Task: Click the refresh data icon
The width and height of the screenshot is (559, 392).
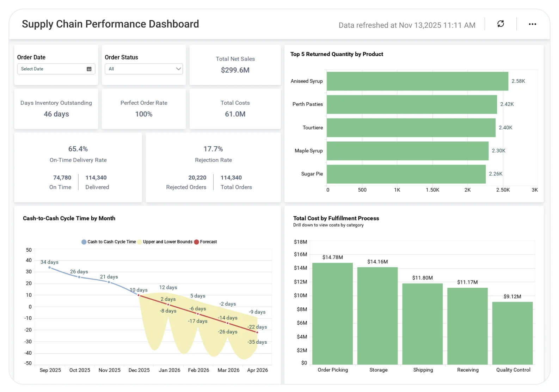Action: pyautogui.click(x=500, y=24)
